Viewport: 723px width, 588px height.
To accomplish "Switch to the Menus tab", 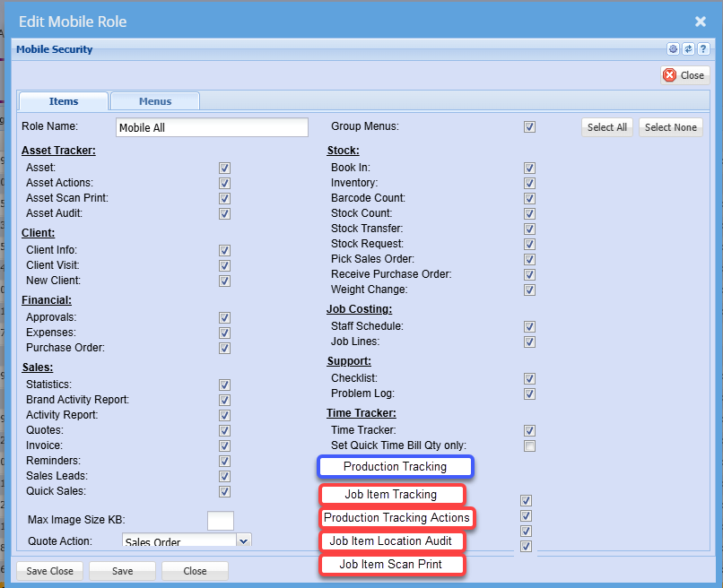I will tap(155, 101).
